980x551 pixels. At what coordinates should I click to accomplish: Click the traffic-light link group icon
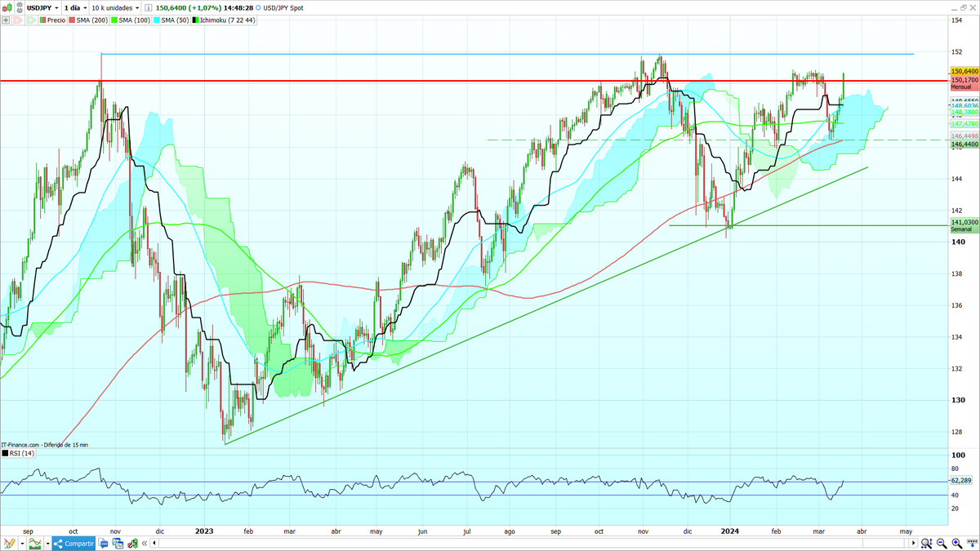pos(19,7)
